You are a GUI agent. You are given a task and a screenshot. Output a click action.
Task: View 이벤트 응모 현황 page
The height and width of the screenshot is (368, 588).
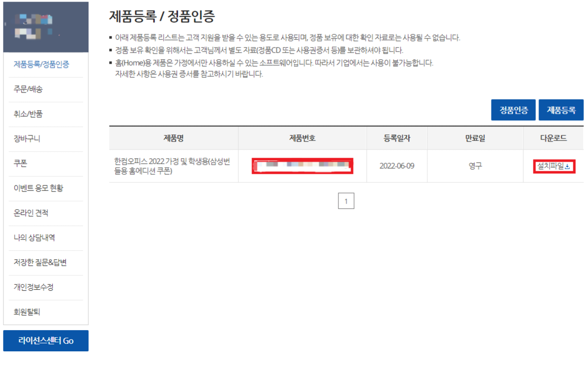(38, 189)
